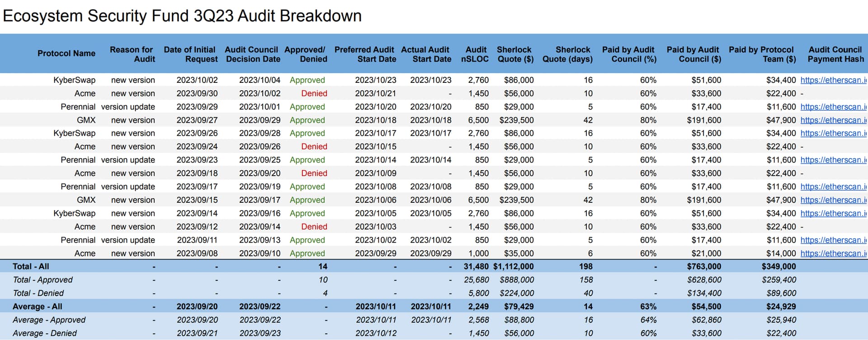This screenshot has width=868, height=340.
Task: Click GMX protocol name in 2023/09/27 row
Action: click(x=86, y=120)
